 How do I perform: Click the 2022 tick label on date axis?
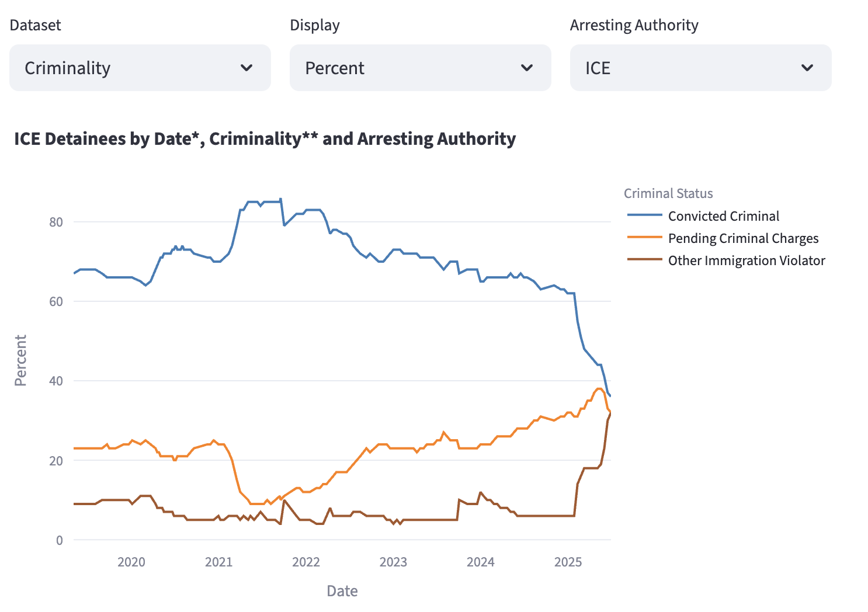coord(306,562)
